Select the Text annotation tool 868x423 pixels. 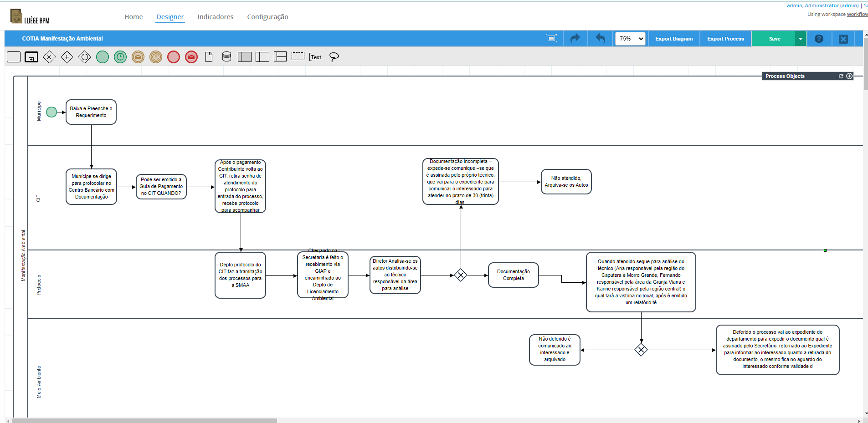coord(315,57)
